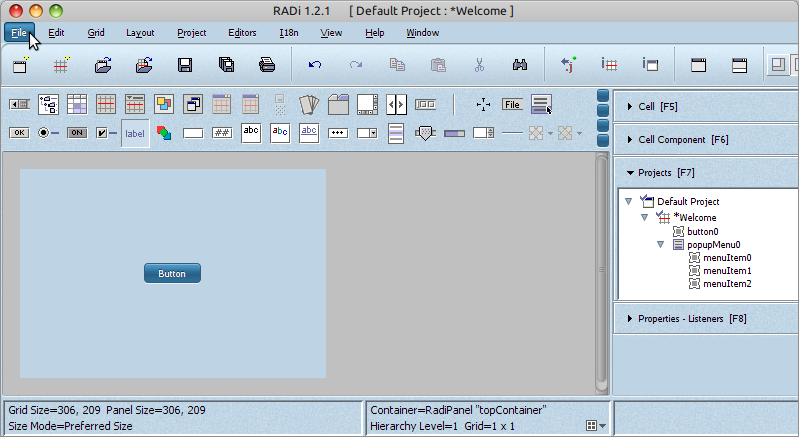Select the ON toggle button component
The image size is (799, 437).
(77, 133)
